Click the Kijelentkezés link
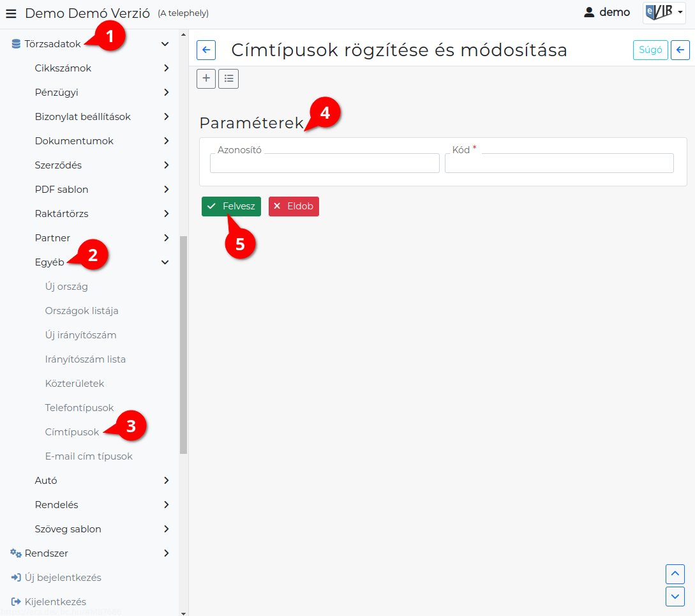 click(56, 602)
